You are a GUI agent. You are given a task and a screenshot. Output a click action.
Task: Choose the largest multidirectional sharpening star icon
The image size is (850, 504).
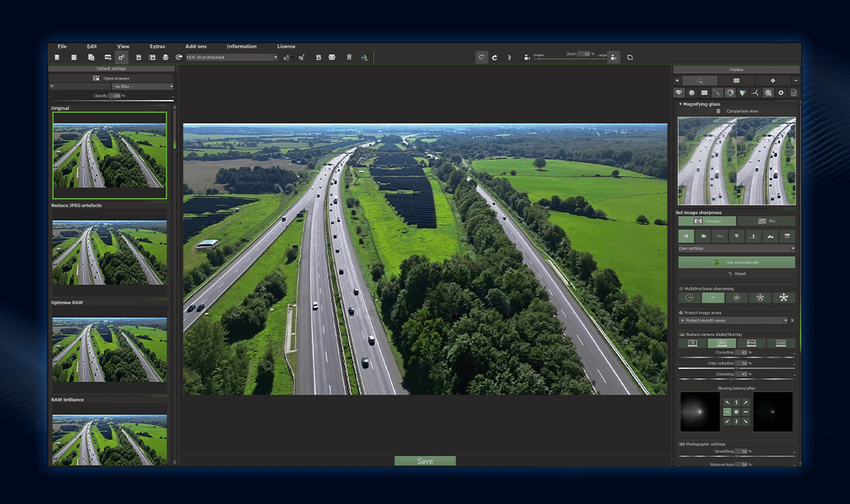tap(784, 298)
